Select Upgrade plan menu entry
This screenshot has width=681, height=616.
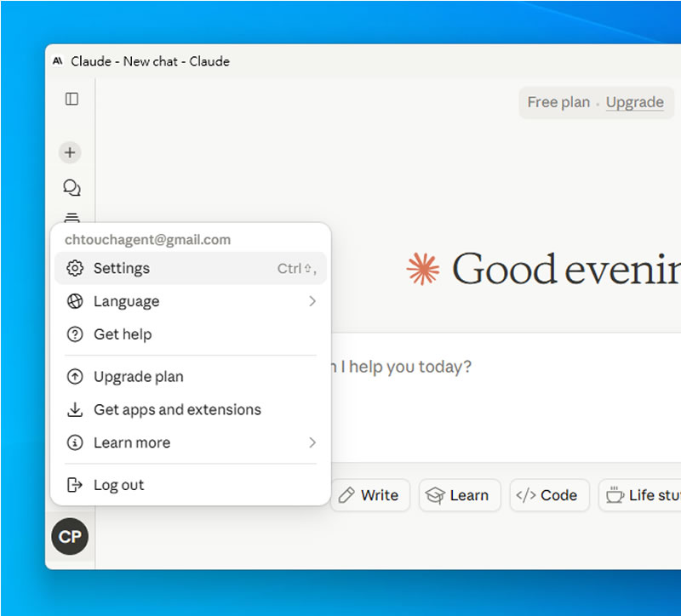[191, 376]
